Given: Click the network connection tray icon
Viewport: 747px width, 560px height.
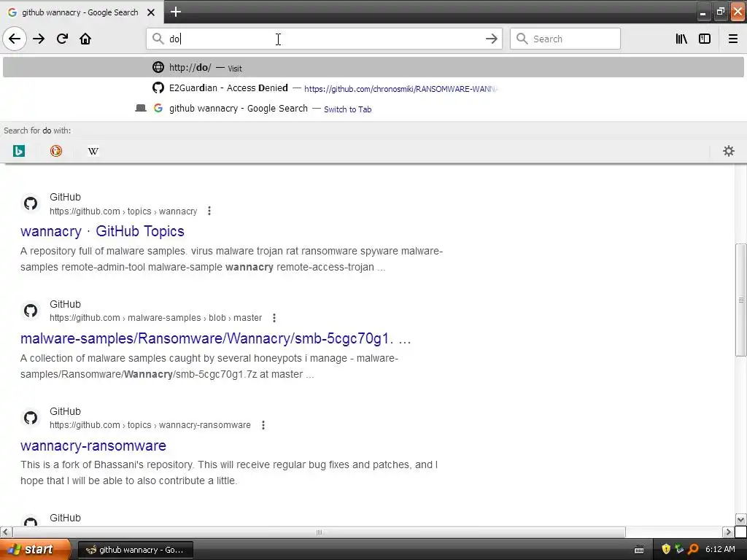Looking at the screenshot, I should click(x=679, y=549).
